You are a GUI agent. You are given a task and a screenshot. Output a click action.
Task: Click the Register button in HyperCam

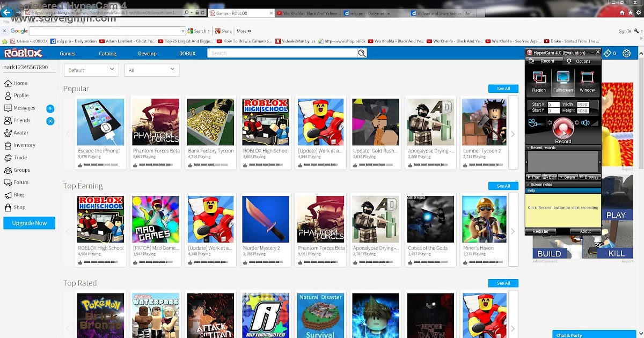coord(540,231)
